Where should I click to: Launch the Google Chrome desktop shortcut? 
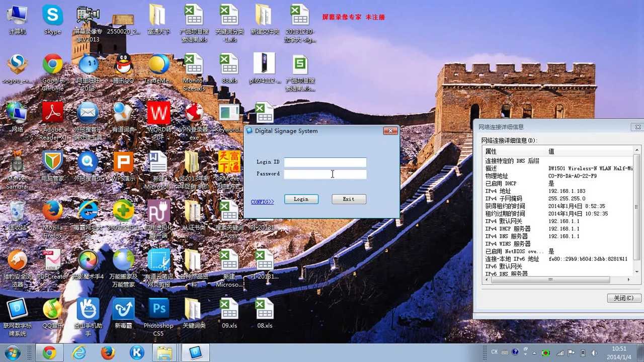pyautogui.click(x=52, y=72)
